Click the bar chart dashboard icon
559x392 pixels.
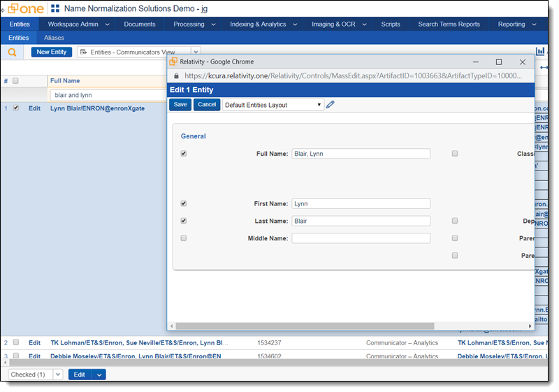[x=541, y=51]
